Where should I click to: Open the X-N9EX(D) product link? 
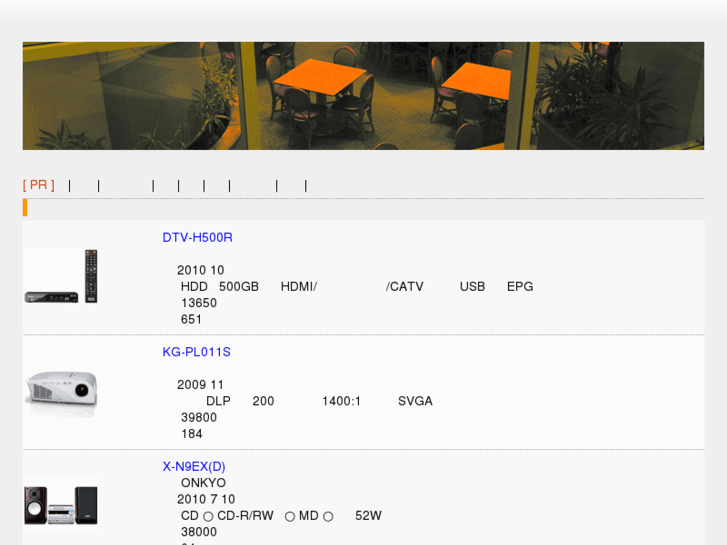[x=194, y=467]
